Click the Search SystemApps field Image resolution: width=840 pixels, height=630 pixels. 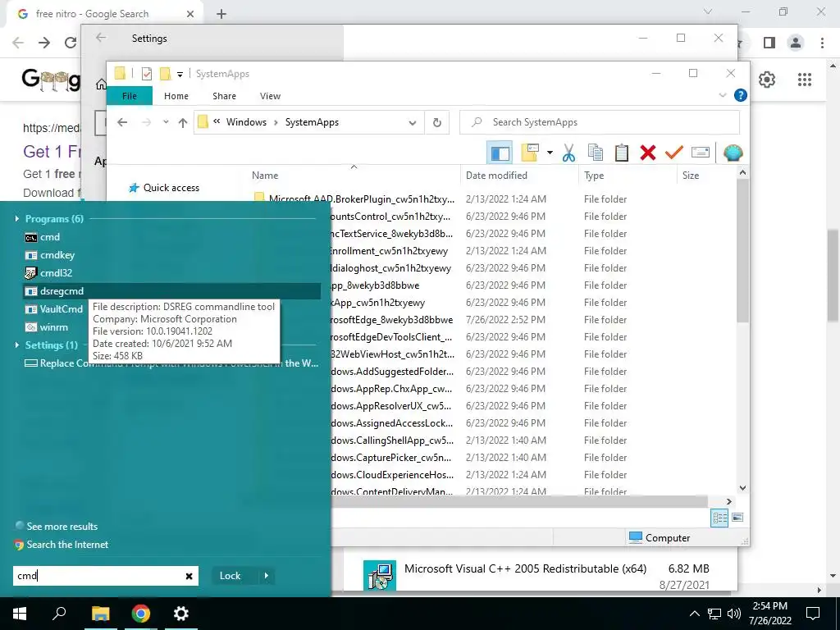[x=600, y=122]
